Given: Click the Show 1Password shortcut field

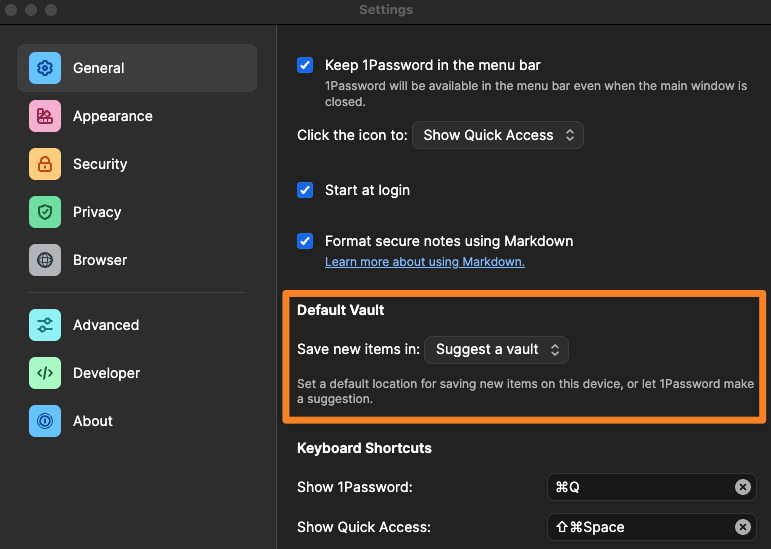Looking at the screenshot, I should (x=640, y=487).
